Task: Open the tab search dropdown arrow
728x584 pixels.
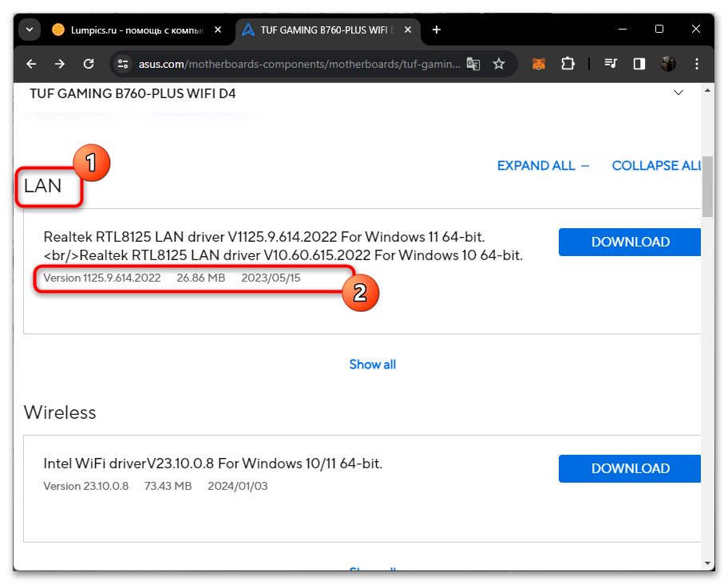Action: click(x=30, y=30)
